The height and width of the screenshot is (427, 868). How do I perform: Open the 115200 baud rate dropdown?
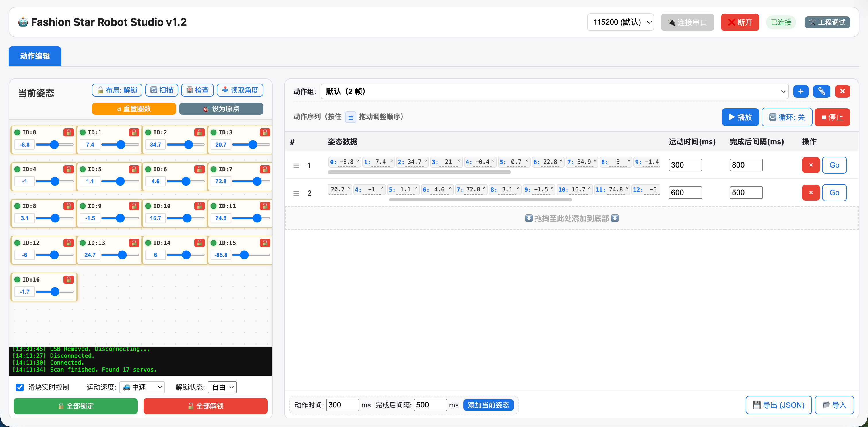[620, 22]
